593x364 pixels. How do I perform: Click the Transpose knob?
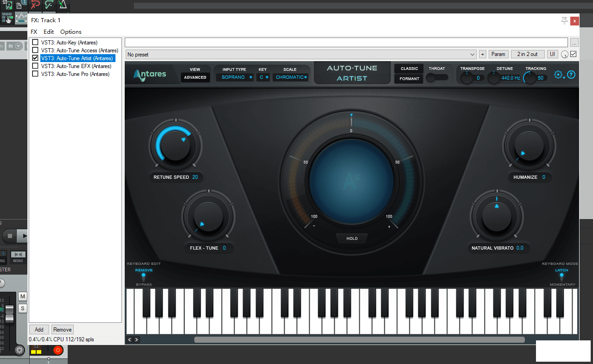(466, 78)
